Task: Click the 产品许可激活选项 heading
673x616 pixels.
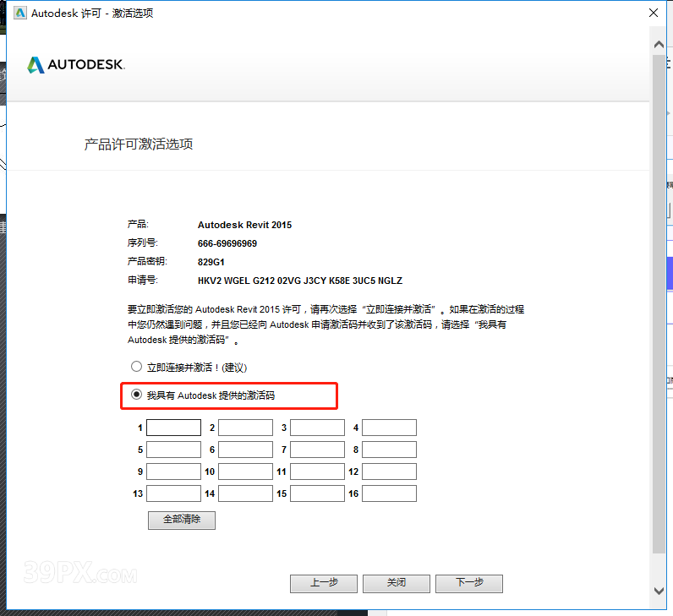Action: coord(138,144)
